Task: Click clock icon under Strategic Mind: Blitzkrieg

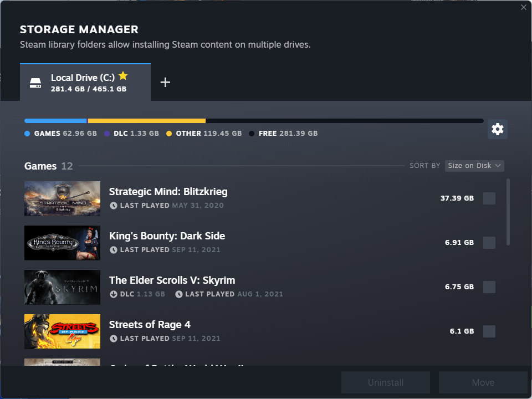Action: tap(114, 205)
